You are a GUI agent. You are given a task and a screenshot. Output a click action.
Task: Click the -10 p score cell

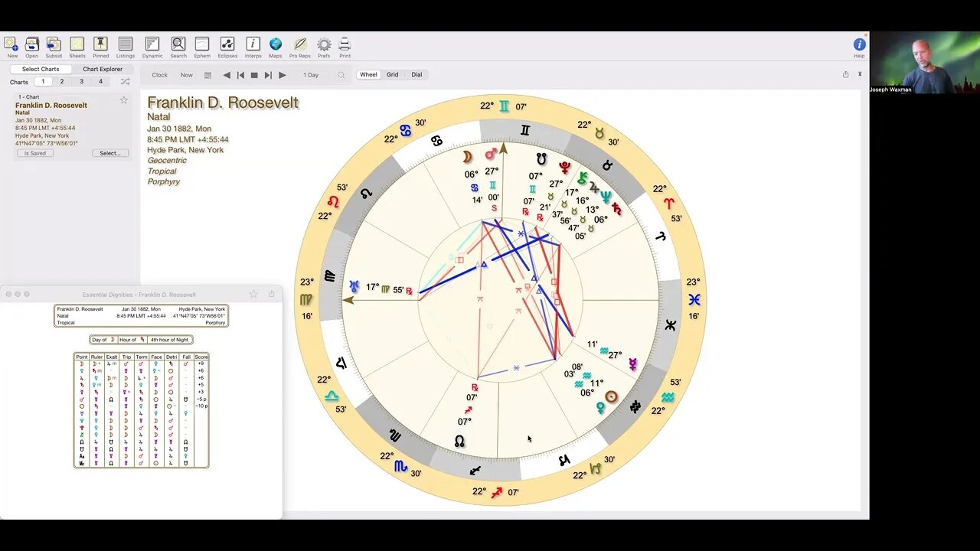(201, 406)
